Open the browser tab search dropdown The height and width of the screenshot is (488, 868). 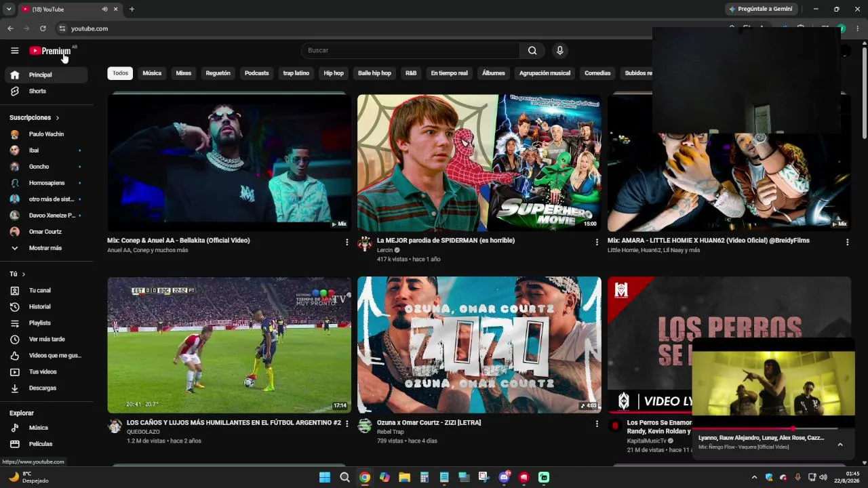[x=9, y=9]
